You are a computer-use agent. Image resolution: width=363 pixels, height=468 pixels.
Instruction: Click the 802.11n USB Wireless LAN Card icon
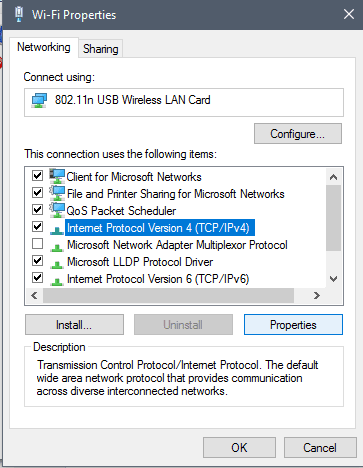tap(39, 100)
